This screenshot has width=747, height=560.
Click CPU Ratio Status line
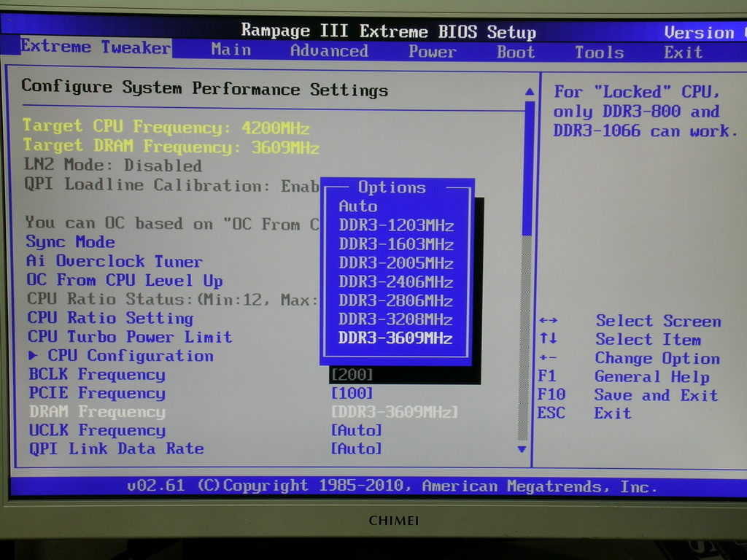[x=172, y=299]
